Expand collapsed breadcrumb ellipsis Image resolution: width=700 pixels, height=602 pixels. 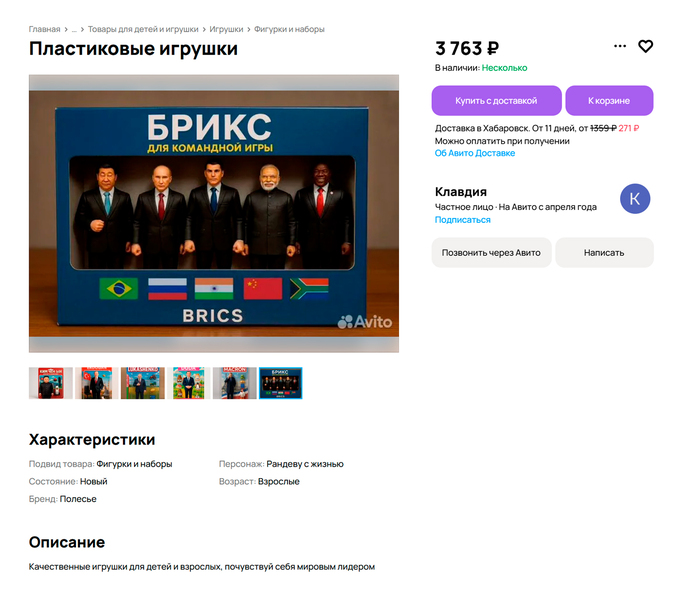click(73, 29)
